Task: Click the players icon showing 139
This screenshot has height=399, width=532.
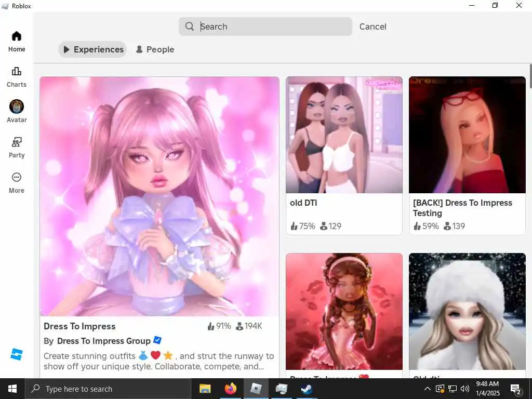Action: point(447,226)
